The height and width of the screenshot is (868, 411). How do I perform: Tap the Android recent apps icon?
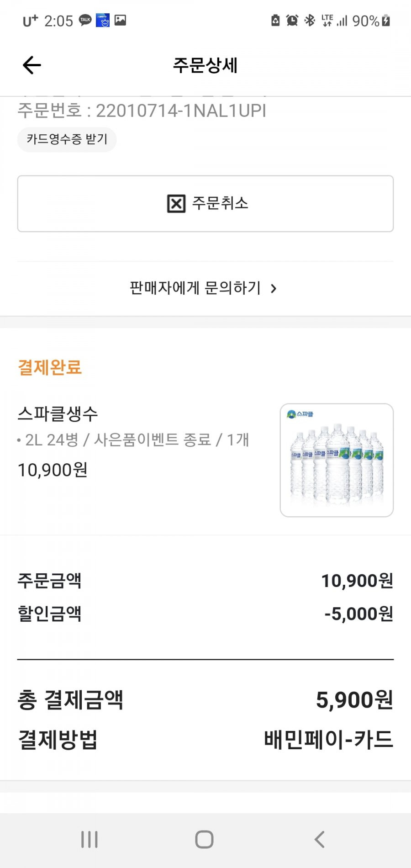[x=90, y=839]
